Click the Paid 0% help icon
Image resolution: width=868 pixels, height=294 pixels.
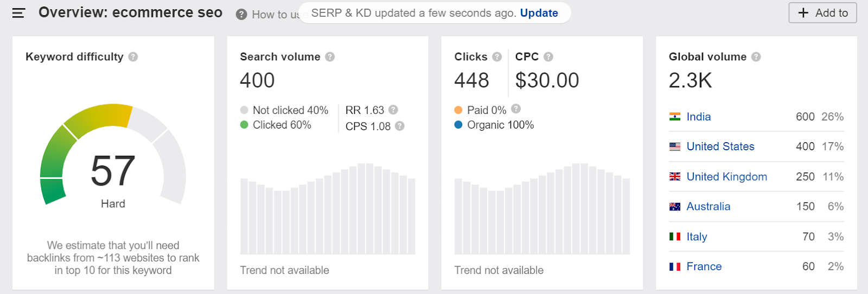pos(516,108)
